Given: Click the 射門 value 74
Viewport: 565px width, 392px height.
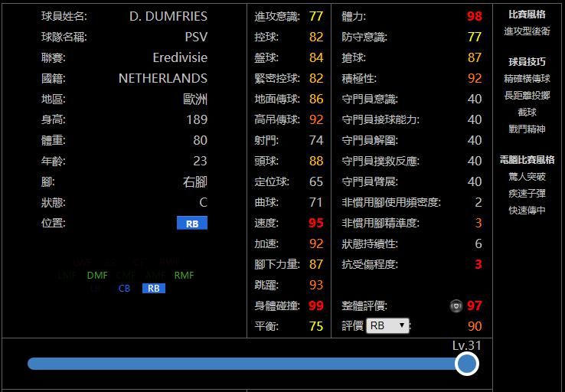Looking at the screenshot, I should (x=316, y=140).
